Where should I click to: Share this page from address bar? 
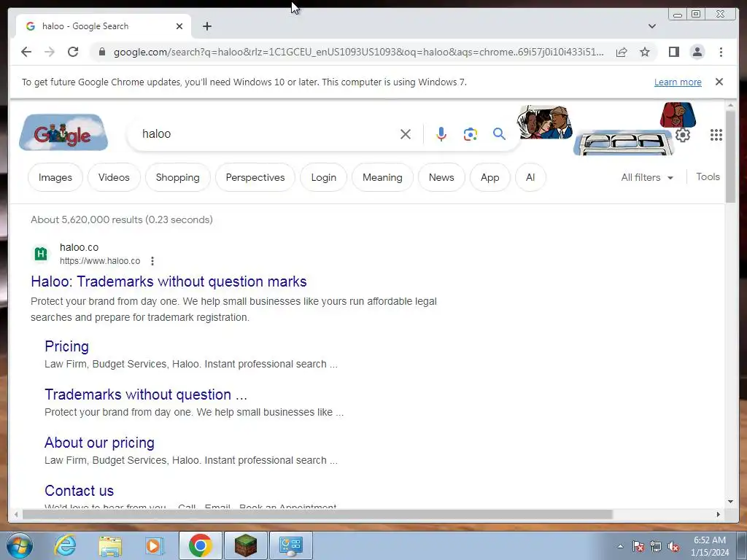tap(622, 52)
